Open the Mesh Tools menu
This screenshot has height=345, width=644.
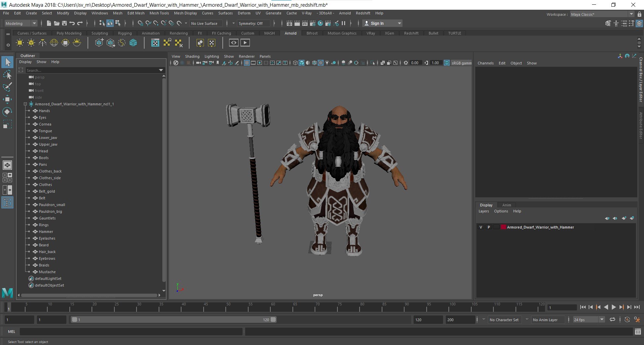[x=159, y=13]
